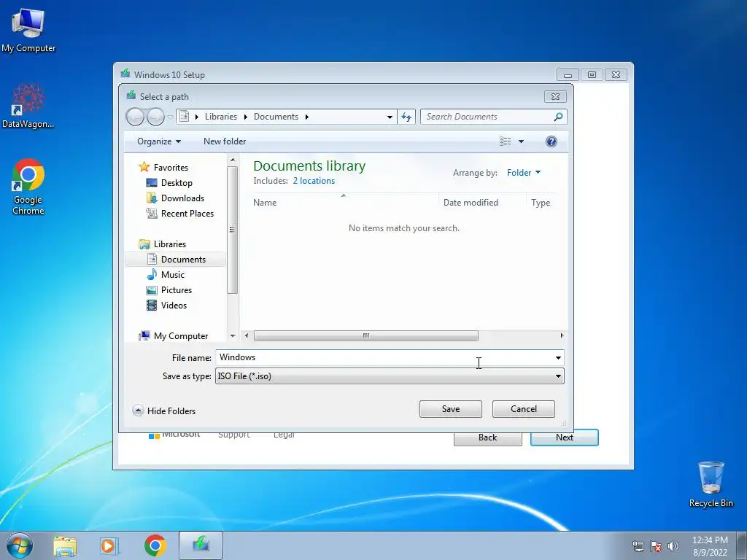Click the Windows Start orb
Viewport: 747px width, 560px height.
point(20,545)
